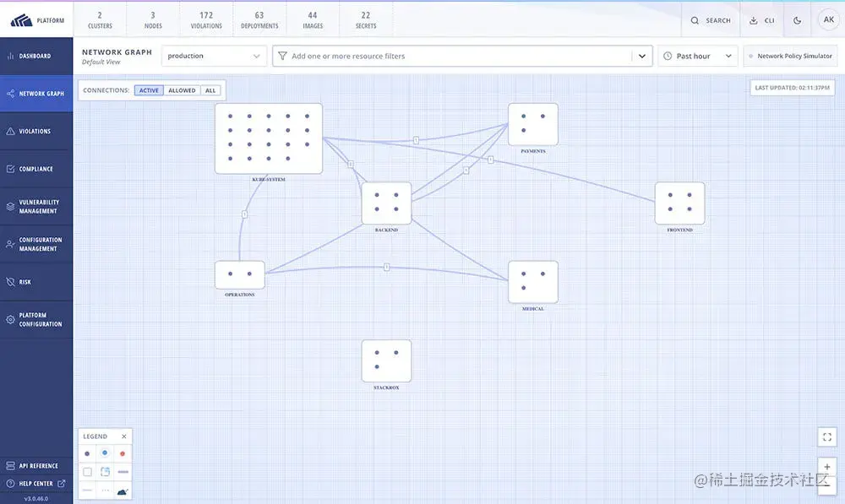View the 44 Images summary
845x504 pixels.
(313, 20)
